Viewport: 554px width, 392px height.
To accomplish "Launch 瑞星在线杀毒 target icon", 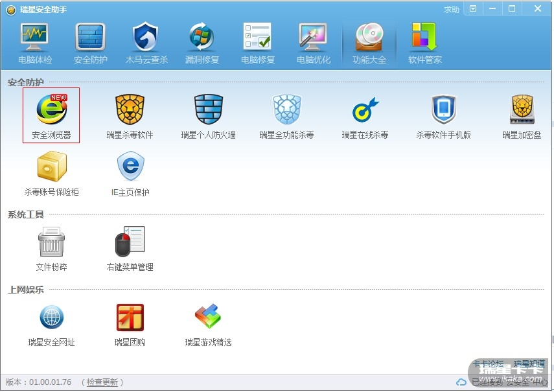I will [x=365, y=110].
